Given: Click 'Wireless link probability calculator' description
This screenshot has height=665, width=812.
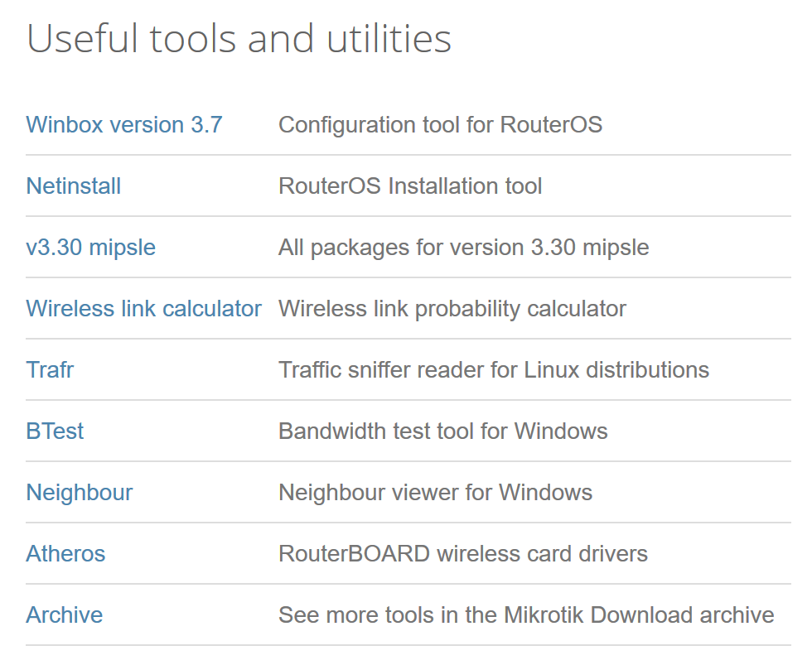Looking at the screenshot, I should 452,308.
